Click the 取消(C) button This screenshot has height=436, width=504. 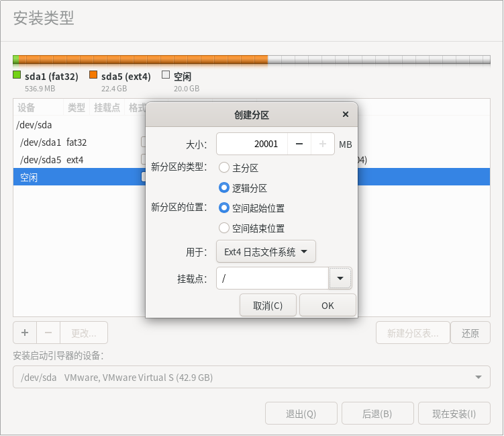click(x=268, y=305)
